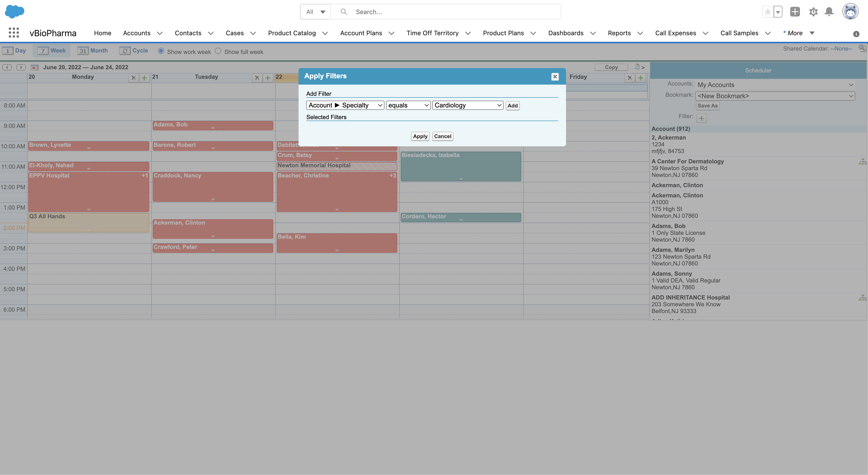This screenshot has width=868, height=475.
Task: Open the Cardiology value dropdown
Action: pos(468,106)
